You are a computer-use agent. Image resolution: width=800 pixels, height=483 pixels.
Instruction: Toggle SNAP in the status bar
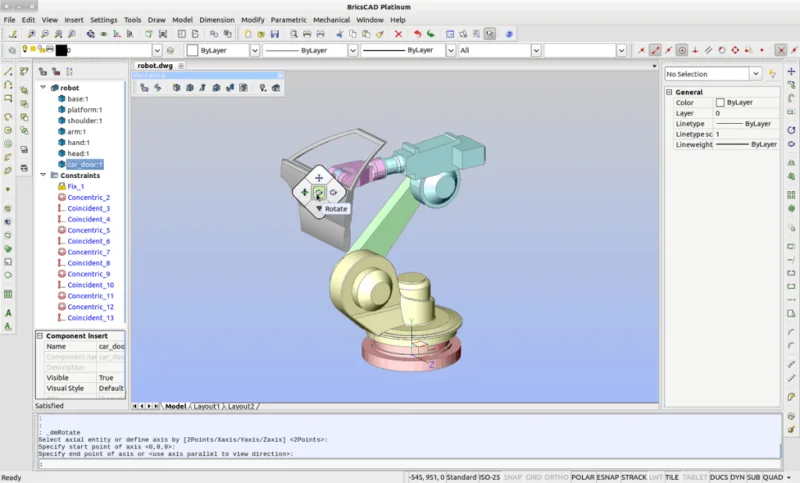(x=513, y=477)
